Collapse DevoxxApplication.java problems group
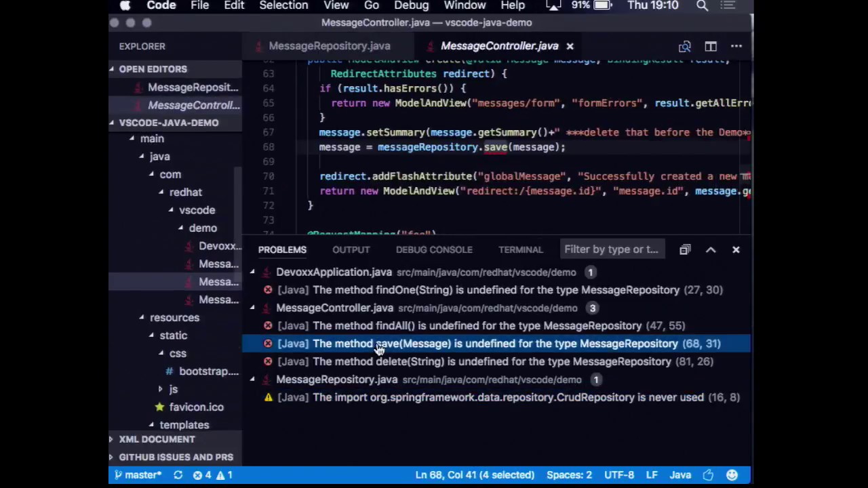This screenshot has width=868, height=488. coord(252,272)
